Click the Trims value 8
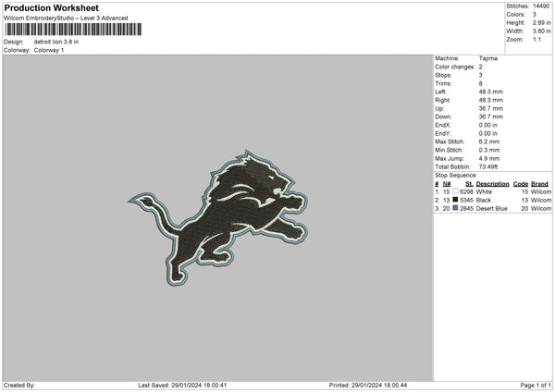This screenshot has height=392, width=555. coord(481,83)
